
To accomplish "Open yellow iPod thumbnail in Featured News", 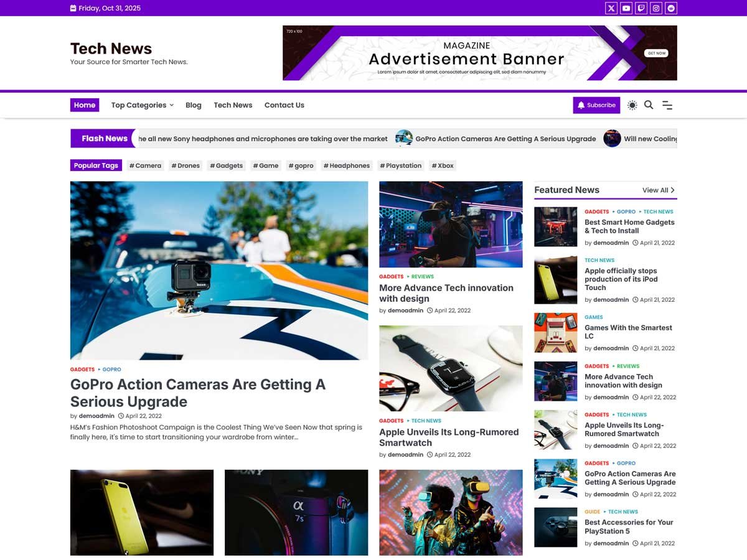I will pyautogui.click(x=555, y=280).
